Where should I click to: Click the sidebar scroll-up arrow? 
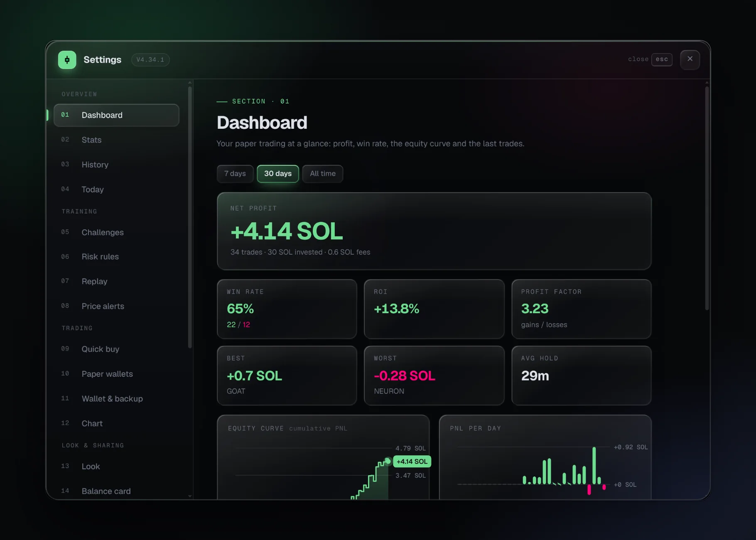[190, 83]
